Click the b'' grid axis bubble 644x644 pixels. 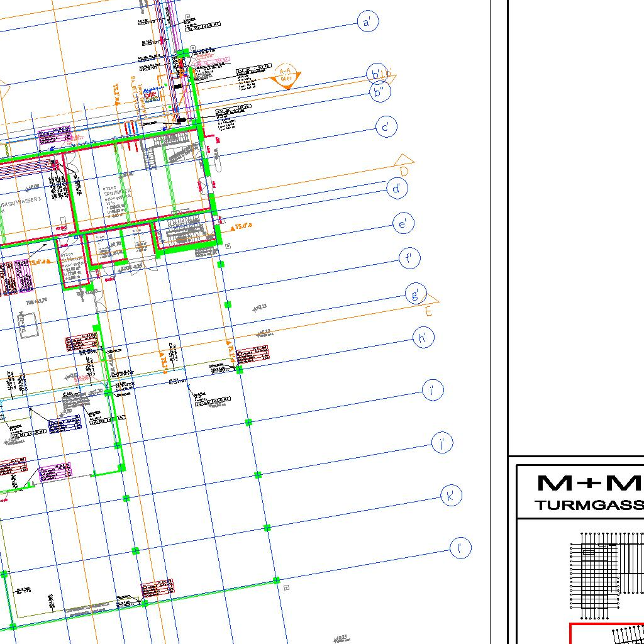[380, 92]
